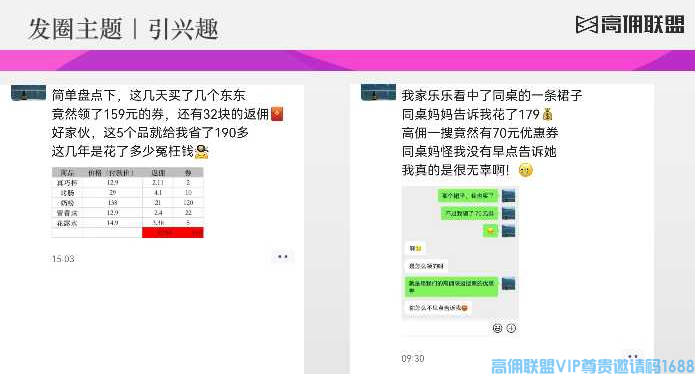Click the 发圈主题 title text
695x374 pixels.
pyautogui.click(x=75, y=29)
